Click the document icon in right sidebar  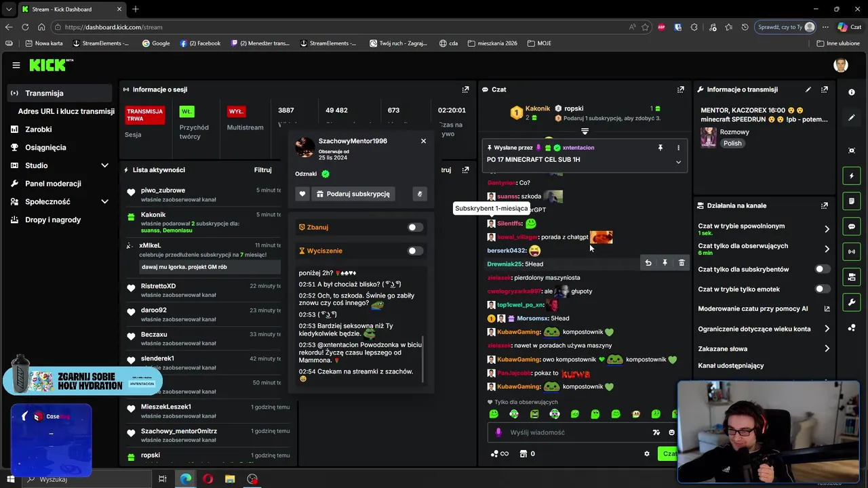click(852, 201)
